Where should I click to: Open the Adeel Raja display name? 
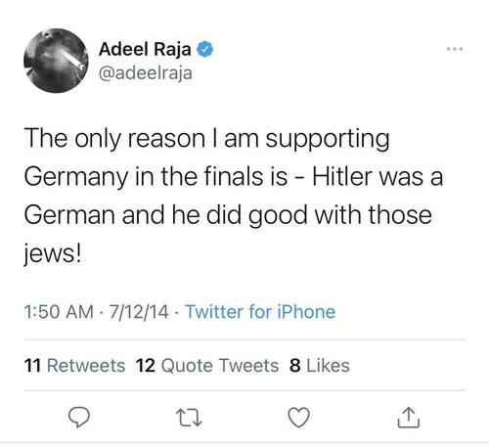click(145, 49)
